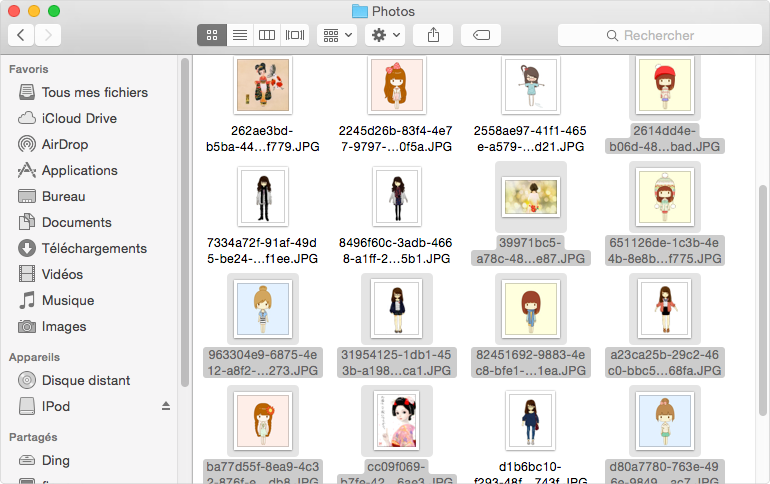Viewport: 770px width, 484px height.
Task: Click thumbnail of ba77d55f-8ea9-4c3 file
Action: coord(263,421)
